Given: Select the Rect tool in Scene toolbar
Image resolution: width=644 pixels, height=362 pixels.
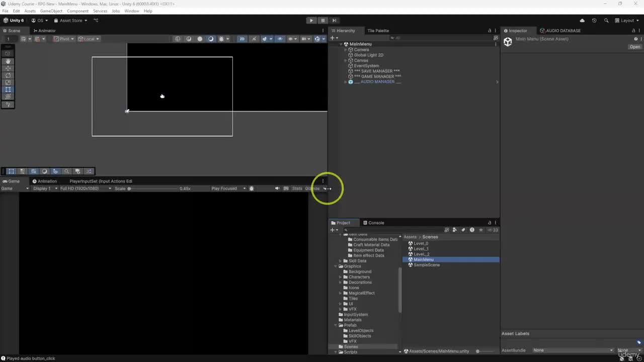Looking at the screenshot, I should [8, 89].
